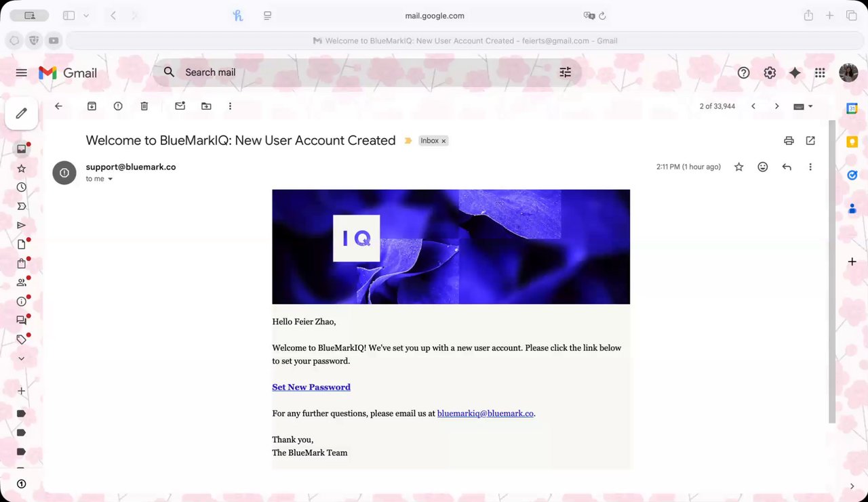
Task: Click the Gmail tab in Safari
Action: [465, 41]
